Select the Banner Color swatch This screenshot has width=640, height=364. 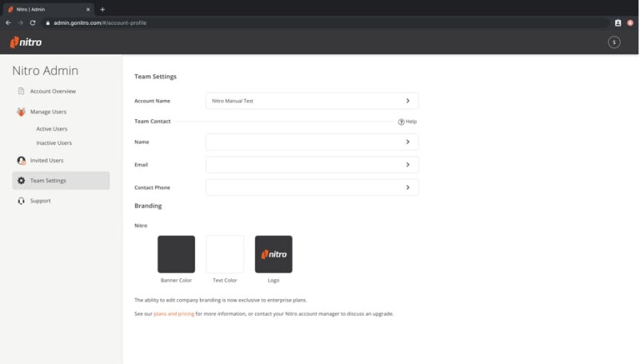coord(176,254)
